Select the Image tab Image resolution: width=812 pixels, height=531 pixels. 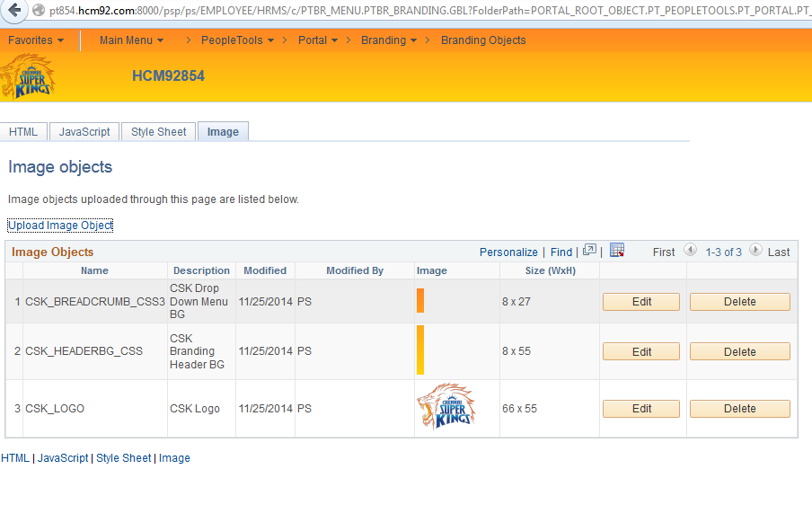tap(223, 131)
